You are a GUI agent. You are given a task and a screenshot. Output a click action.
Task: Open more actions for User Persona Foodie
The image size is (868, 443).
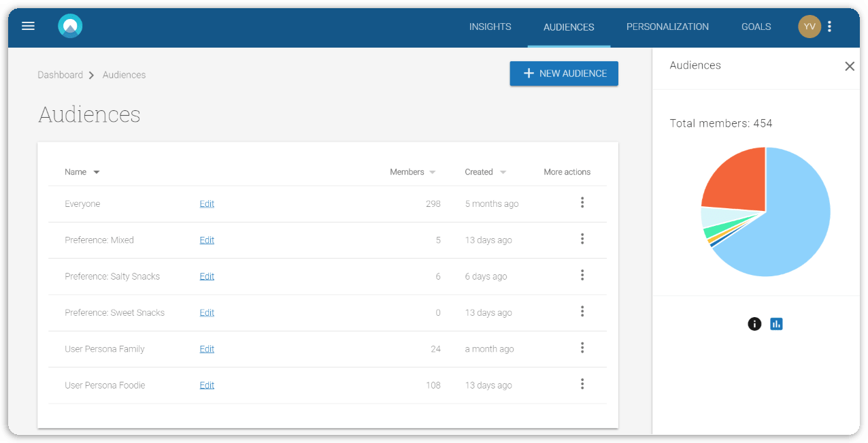click(x=582, y=384)
